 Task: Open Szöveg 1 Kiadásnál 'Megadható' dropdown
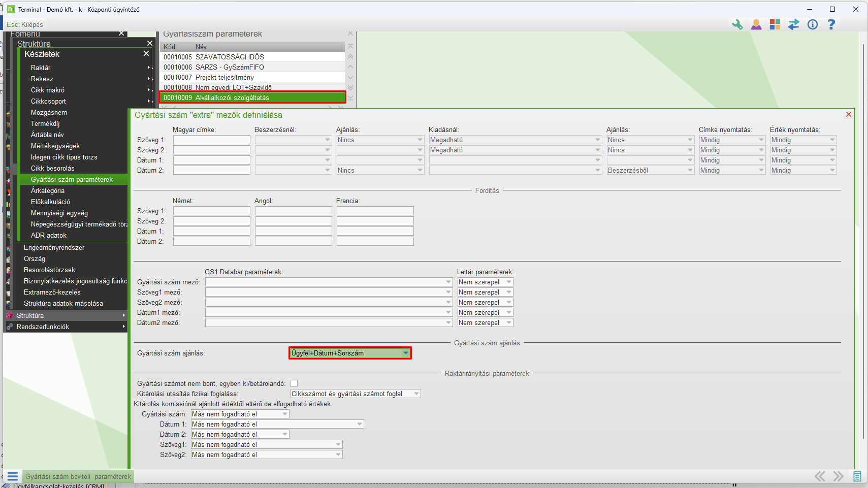pos(516,140)
